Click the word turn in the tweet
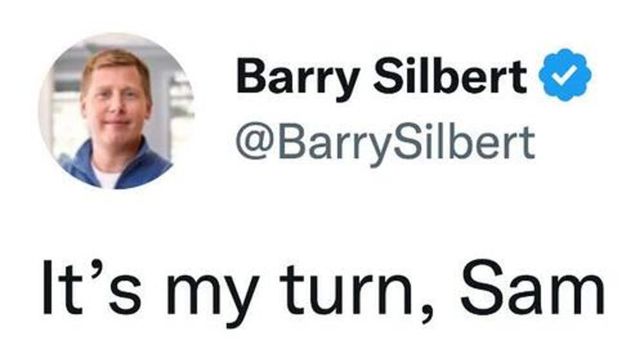Viewport: 644px width, 363px height. tap(346, 290)
